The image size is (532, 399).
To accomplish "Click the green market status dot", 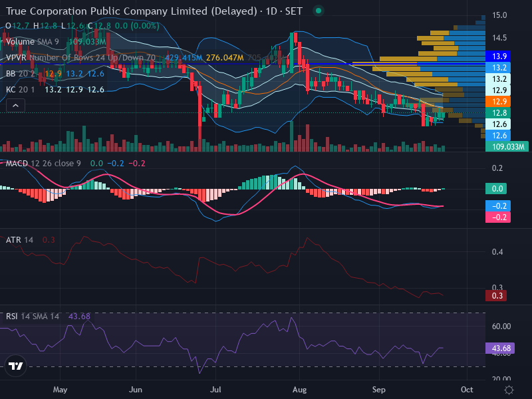I will coord(319,11).
